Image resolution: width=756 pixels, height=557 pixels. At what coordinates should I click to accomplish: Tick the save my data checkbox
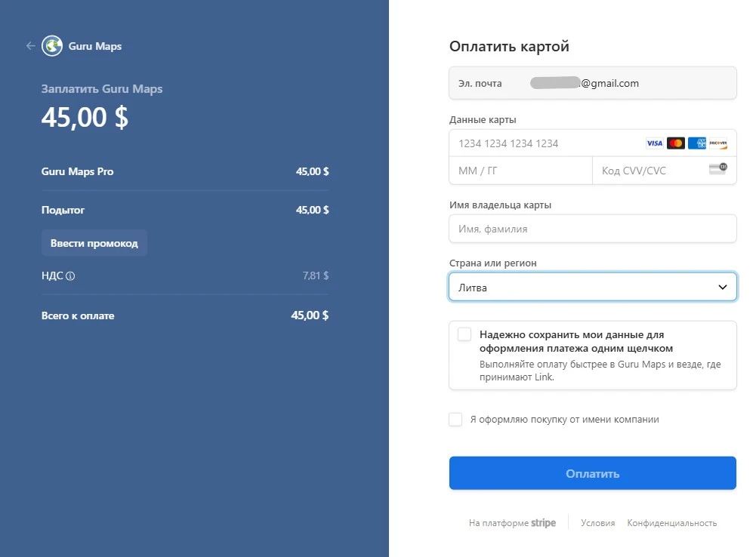click(x=464, y=334)
